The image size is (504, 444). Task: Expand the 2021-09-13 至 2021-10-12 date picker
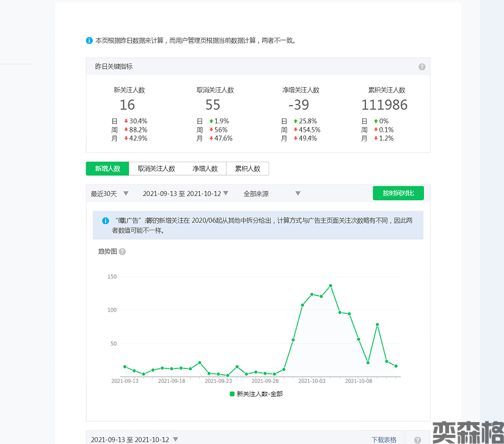185,194
